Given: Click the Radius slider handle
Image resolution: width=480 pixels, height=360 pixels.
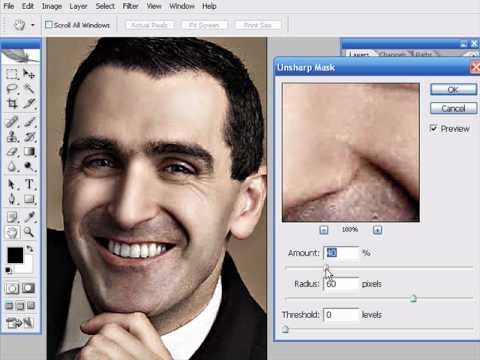Looking at the screenshot, I should 413,298.
